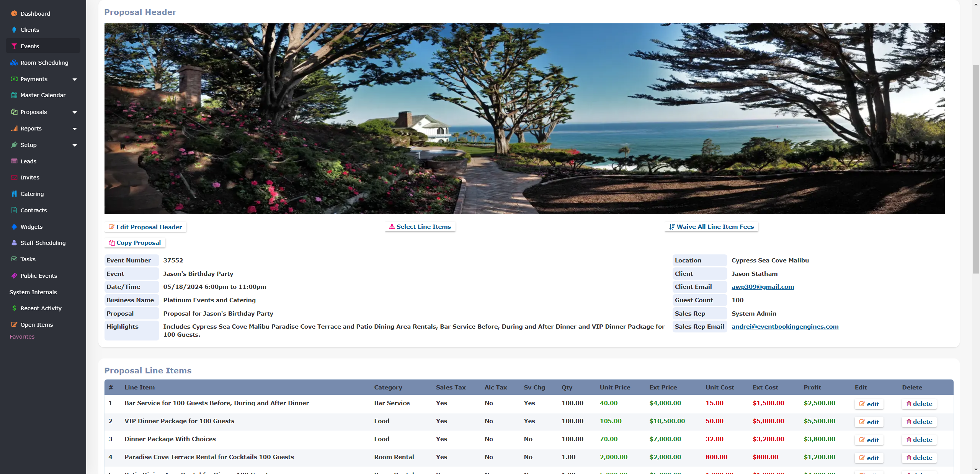Screen dimensions: 980x474
Task: Click the Room Scheduling sidebar icon
Action: pos(14,62)
